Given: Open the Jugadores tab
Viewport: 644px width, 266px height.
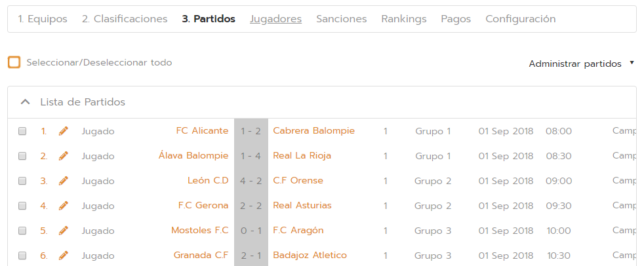Looking at the screenshot, I should pyautogui.click(x=275, y=19).
